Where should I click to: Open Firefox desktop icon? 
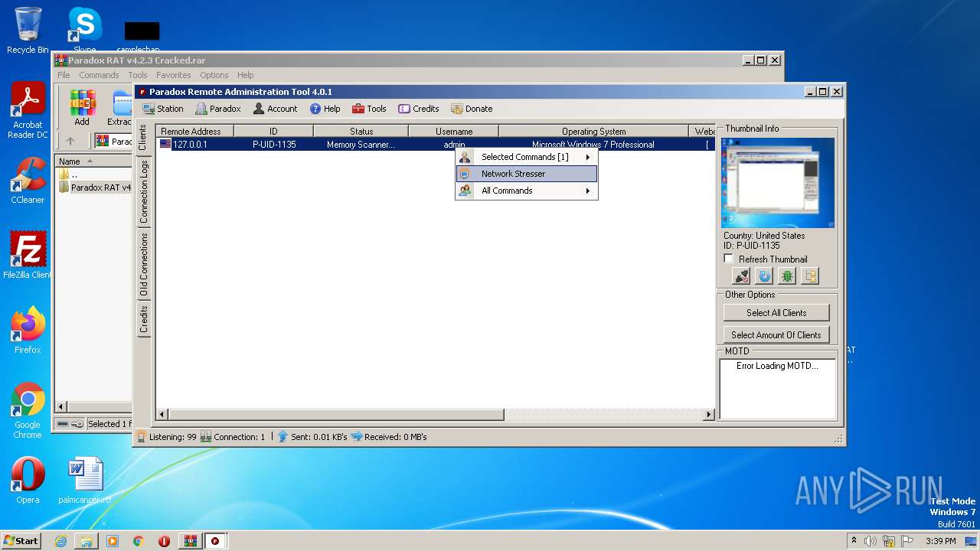coord(28,331)
